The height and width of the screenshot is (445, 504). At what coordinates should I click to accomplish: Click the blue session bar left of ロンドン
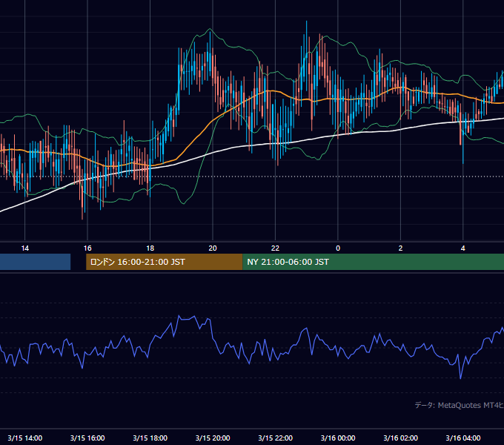(35, 262)
